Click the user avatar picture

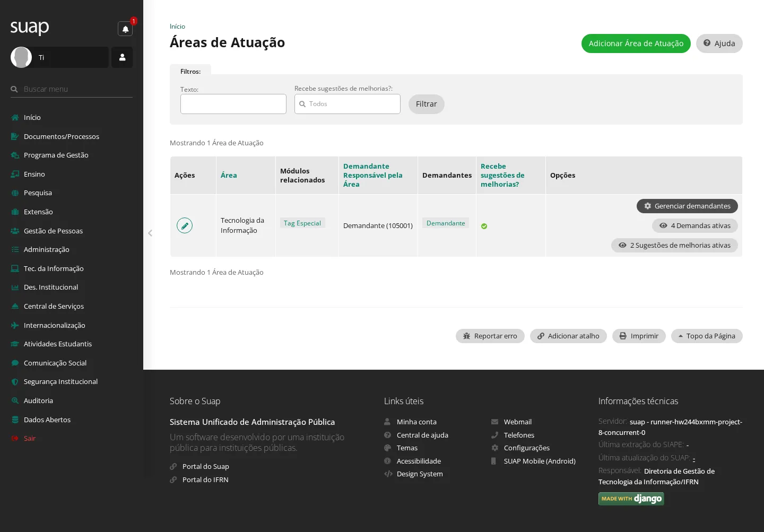(x=21, y=57)
